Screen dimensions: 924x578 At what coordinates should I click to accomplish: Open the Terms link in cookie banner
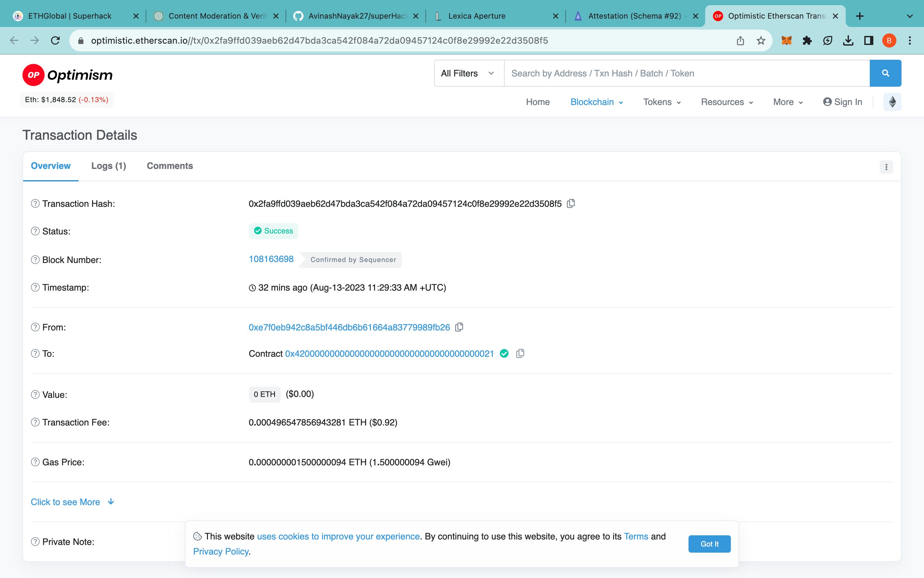(x=636, y=536)
